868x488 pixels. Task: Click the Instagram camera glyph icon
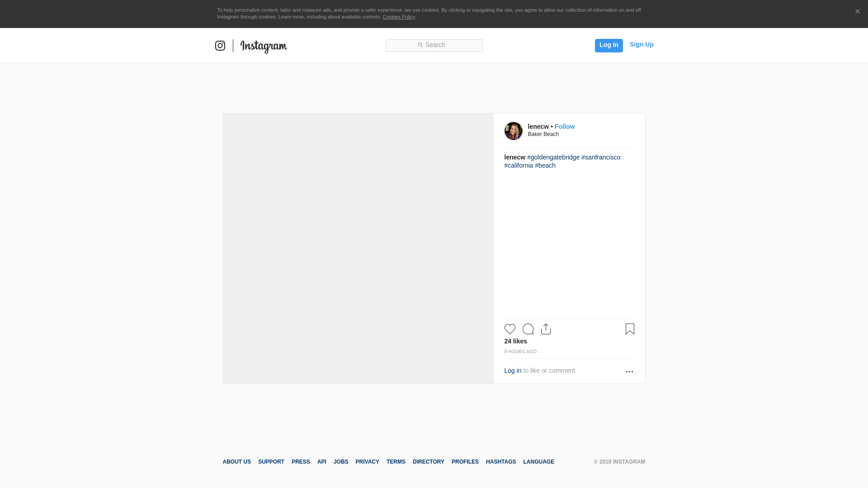[x=220, y=46]
